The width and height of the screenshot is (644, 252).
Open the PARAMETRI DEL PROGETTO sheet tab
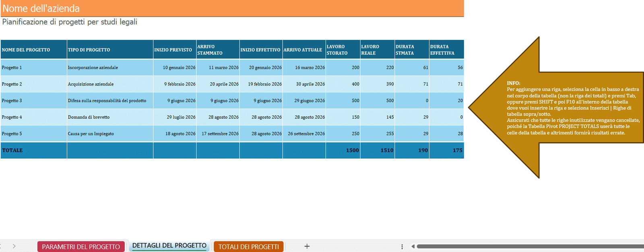81,246
